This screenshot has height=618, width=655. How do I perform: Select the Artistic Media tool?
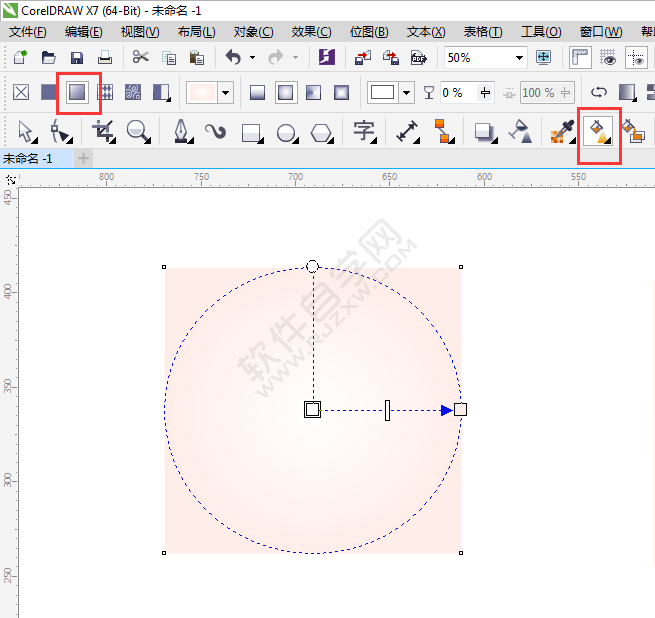216,131
